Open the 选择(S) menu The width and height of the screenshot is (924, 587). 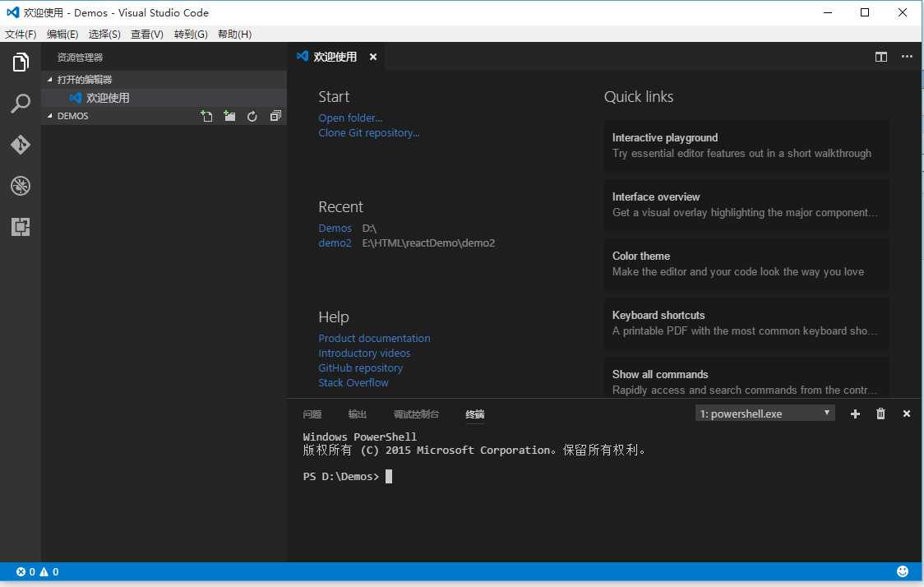[104, 35]
